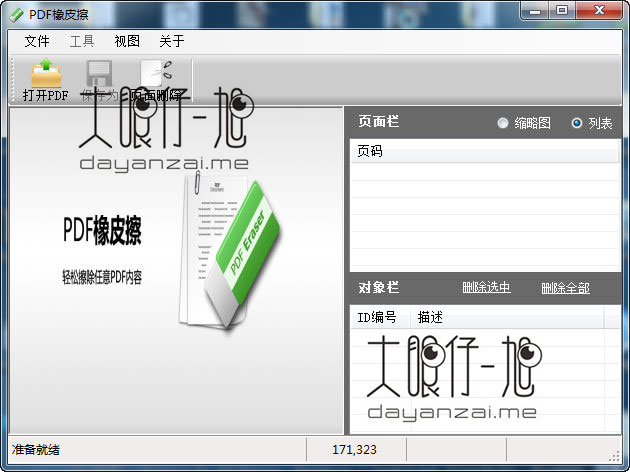Open the 工具 menu
The height and width of the screenshot is (472, 630).
click(x=82, y=41)
